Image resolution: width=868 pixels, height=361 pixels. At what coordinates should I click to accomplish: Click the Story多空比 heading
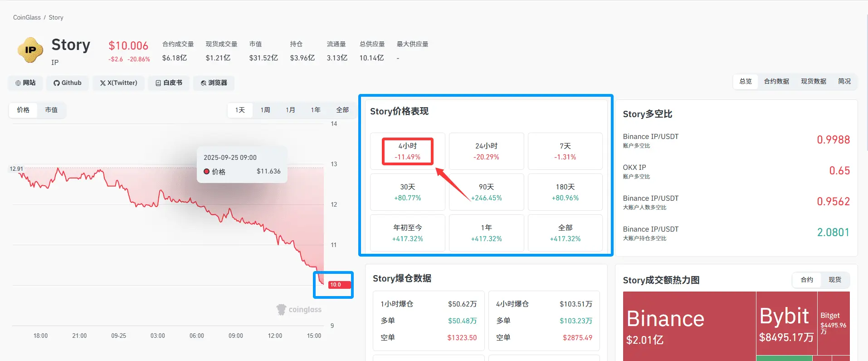pos(648,114)
